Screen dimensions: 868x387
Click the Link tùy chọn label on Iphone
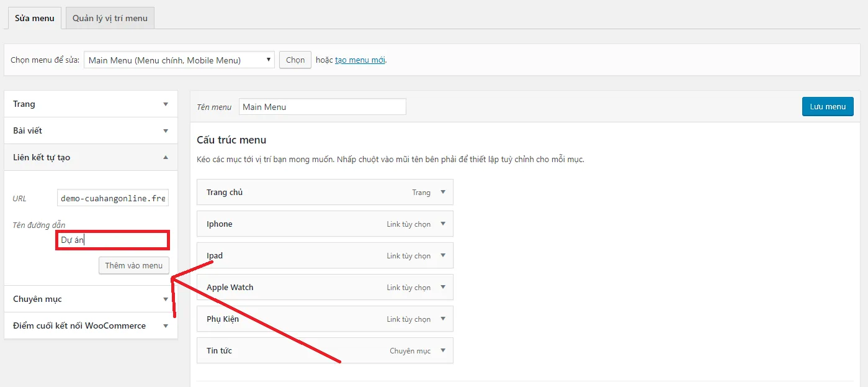409,224
